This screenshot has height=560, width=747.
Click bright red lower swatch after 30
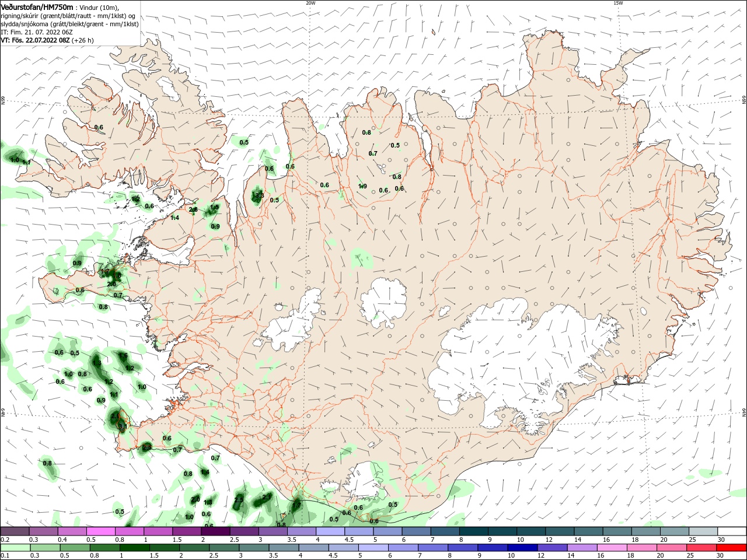coord(731,548)
